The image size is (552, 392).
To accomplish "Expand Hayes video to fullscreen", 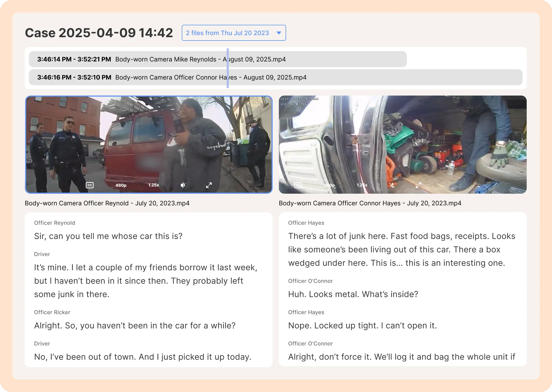I will coord(419,185).
